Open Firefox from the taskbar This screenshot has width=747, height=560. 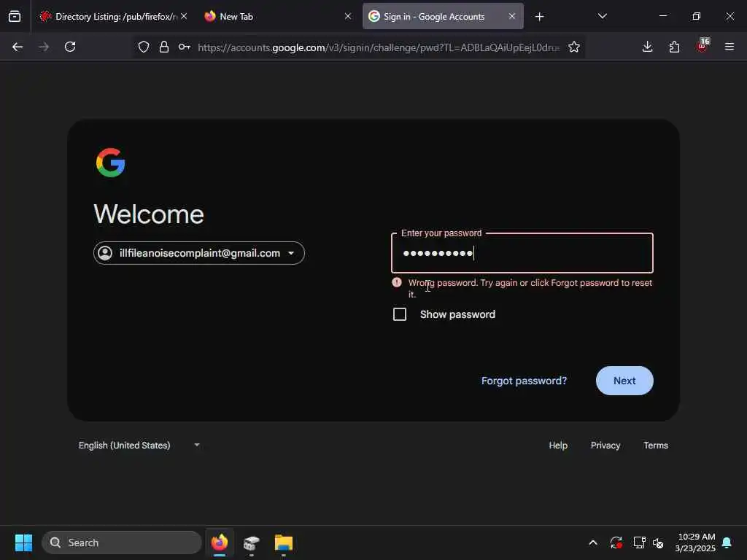coord(219,542)
